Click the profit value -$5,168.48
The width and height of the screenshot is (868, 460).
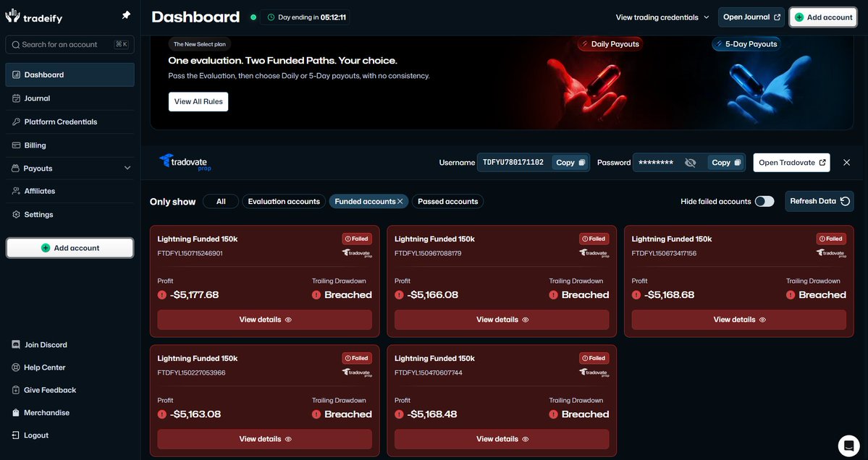tap(431, 414)
